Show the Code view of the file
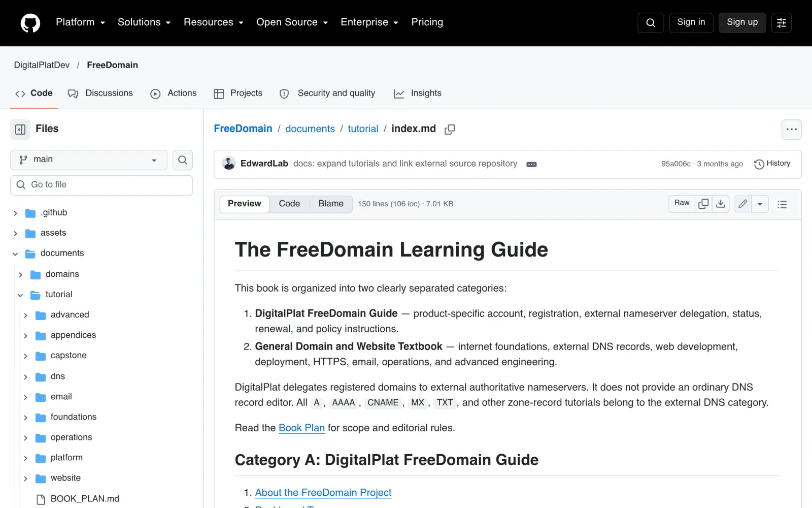812x508 pixels. pyautogui.click(x=289, y=204)
